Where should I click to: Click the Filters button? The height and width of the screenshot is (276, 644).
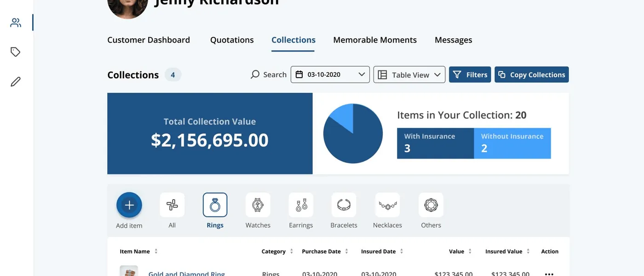coord(470,75)
